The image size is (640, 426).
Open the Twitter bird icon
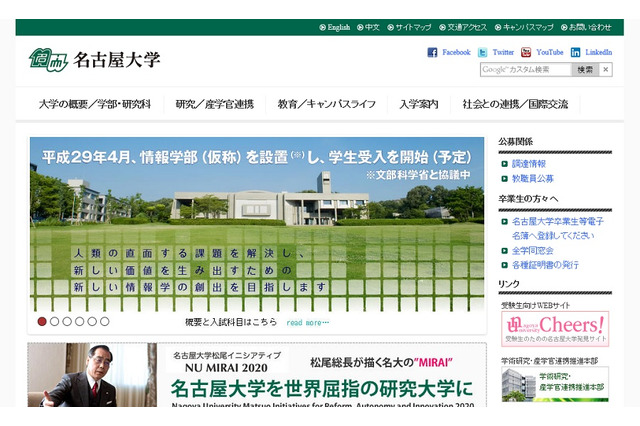tap(482, 52)
